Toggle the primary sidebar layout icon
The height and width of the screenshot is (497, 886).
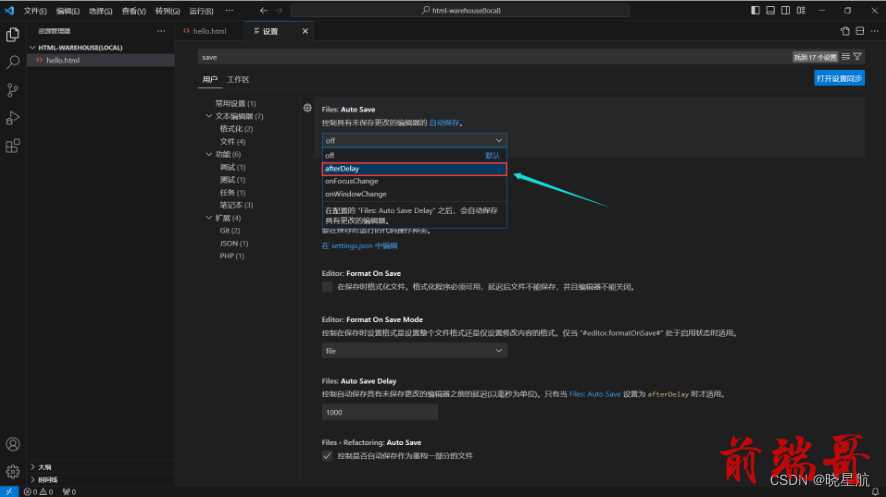tap(755, 10)
